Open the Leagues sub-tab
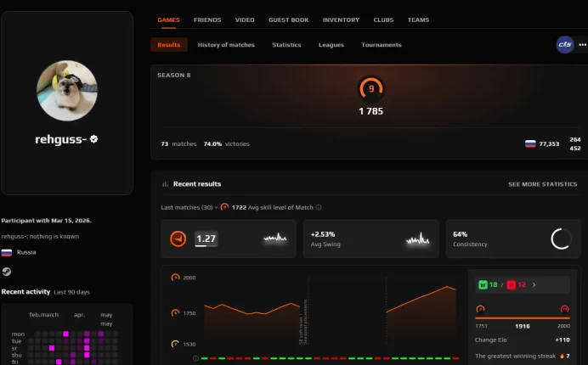The width and height of the screenshot is (588, 365). pyautogui.click(x=331, y=45)
